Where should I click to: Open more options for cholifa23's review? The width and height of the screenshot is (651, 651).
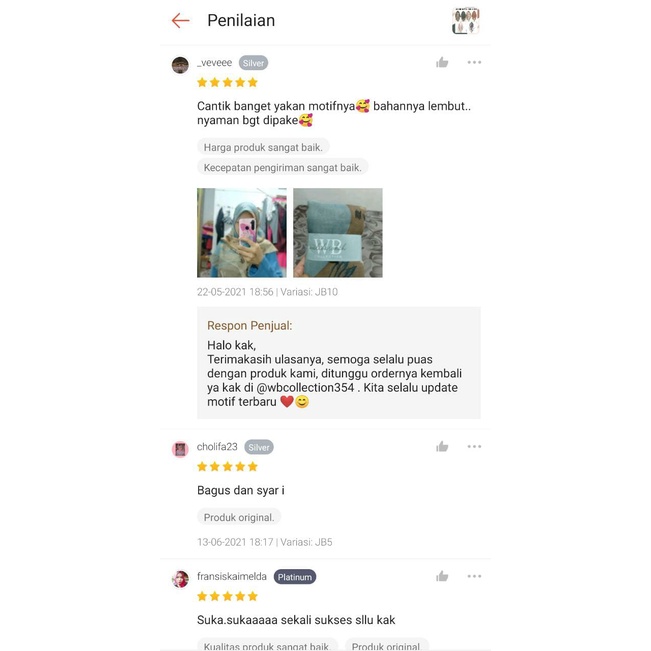coord(474,446)
